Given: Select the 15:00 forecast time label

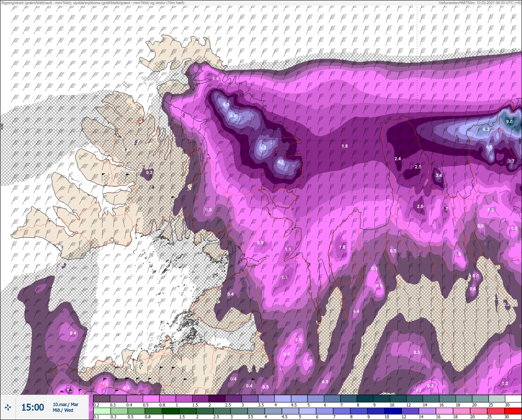Looking at the screenshot, I should [x=33, y=407].
